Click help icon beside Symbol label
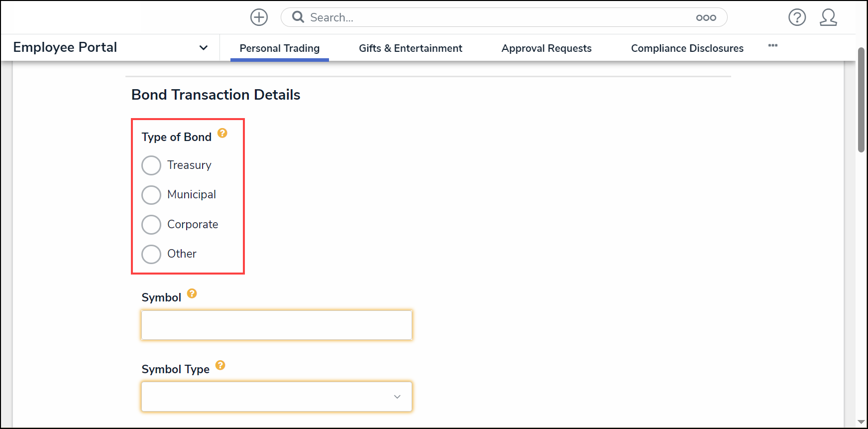868x429 pixels. (192, 293)
